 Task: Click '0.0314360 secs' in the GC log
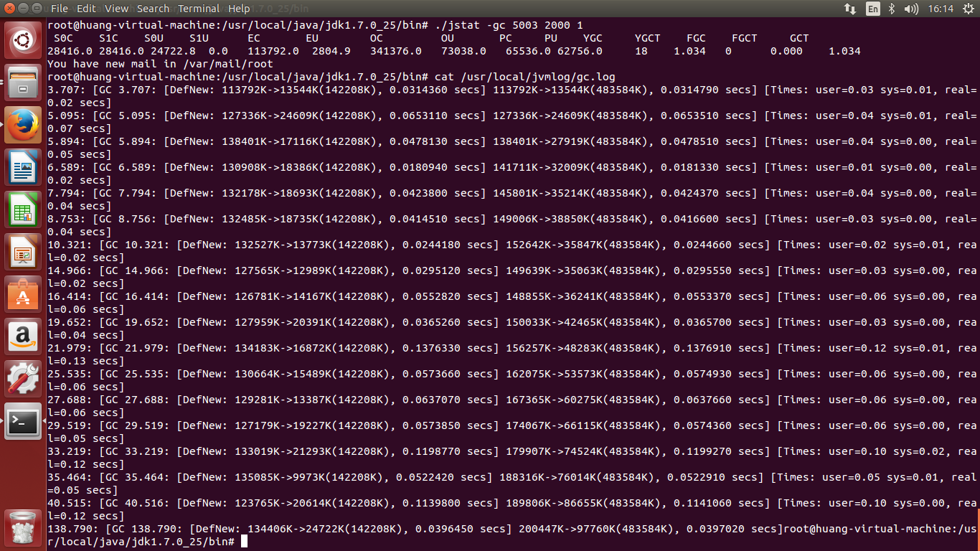438,90
